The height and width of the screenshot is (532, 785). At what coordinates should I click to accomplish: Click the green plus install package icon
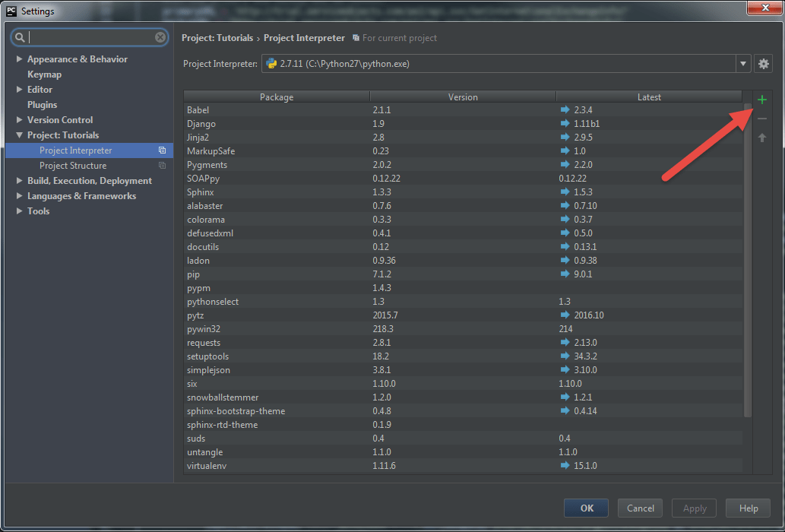point(762,100)
